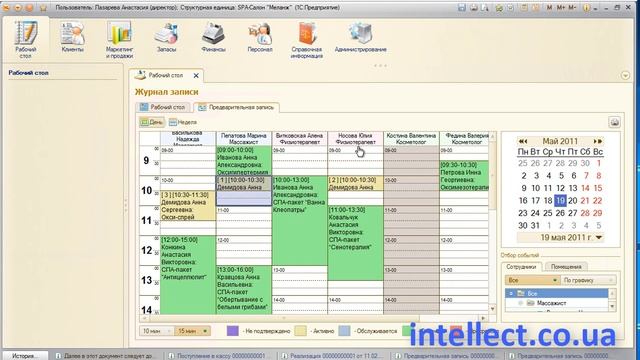Select the Сотрудники filter tab
Viewport: 640px width, 360px height.
(521, 267)
